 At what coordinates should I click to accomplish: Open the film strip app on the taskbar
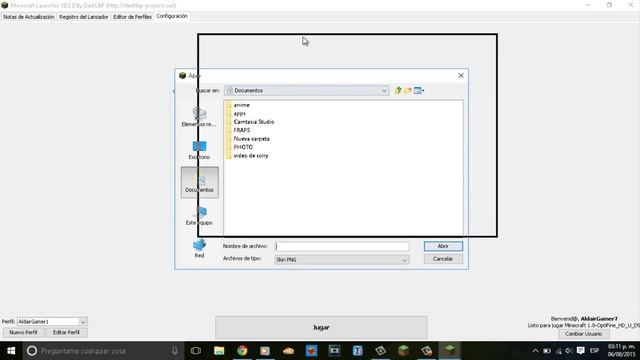tap(334, 351)
